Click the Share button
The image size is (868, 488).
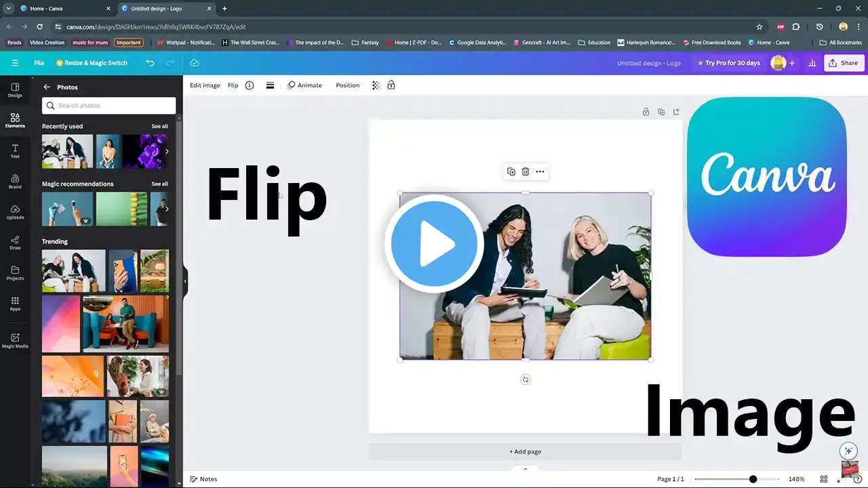pyautogui.click(x=844, y=63)
